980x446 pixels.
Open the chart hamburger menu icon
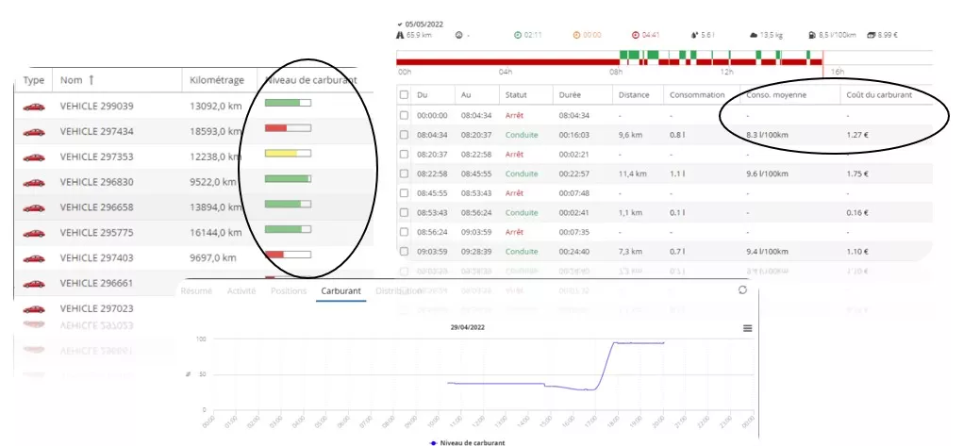tap(747, 328)
